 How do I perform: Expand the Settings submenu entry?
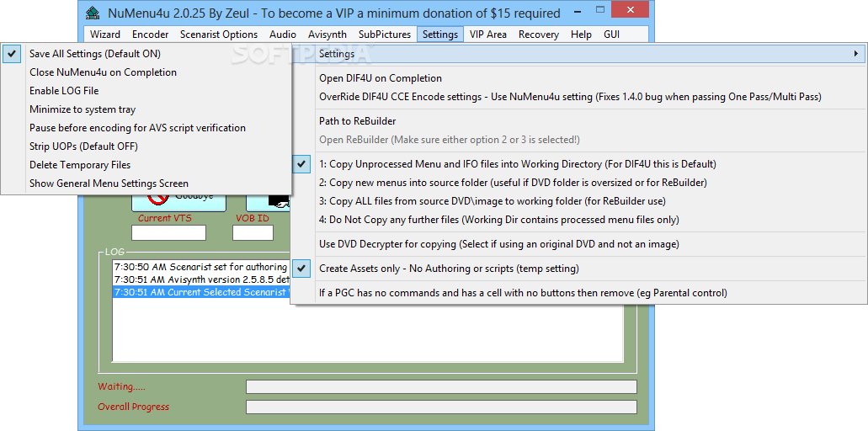coord(578,54)
